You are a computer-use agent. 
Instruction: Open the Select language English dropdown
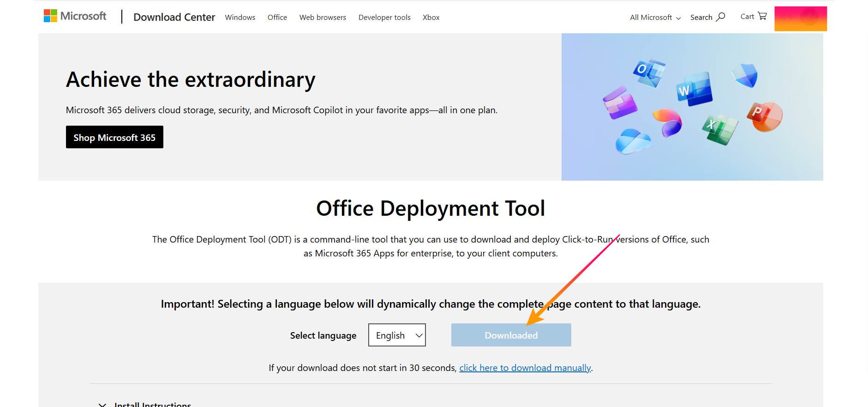coord(397,335)
